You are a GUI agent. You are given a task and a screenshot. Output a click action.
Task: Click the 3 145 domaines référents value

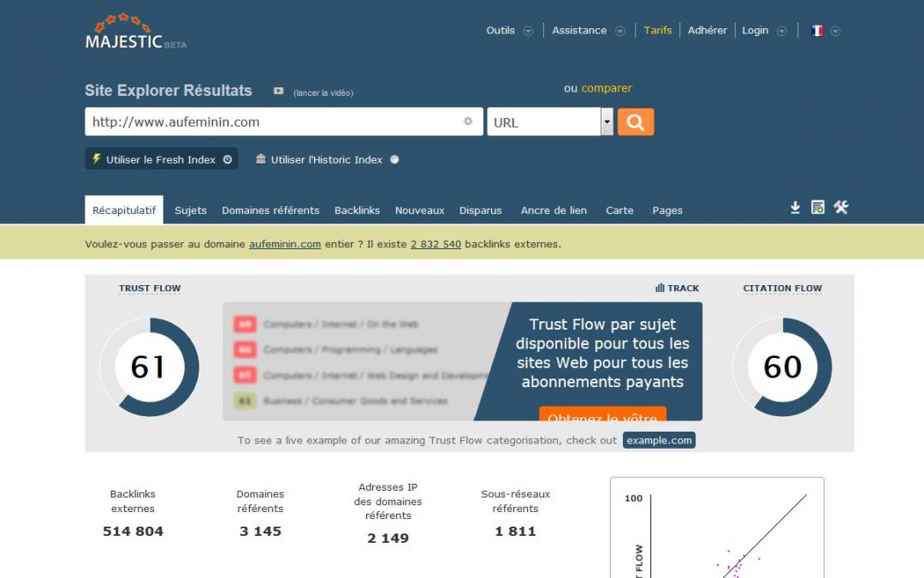click(x=260, y=532)
